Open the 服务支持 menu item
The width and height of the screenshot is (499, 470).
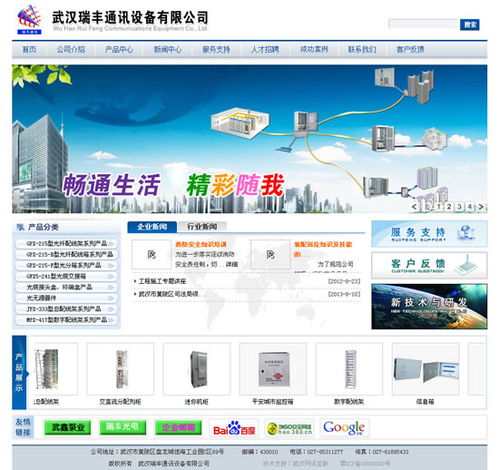coord(216,50)
